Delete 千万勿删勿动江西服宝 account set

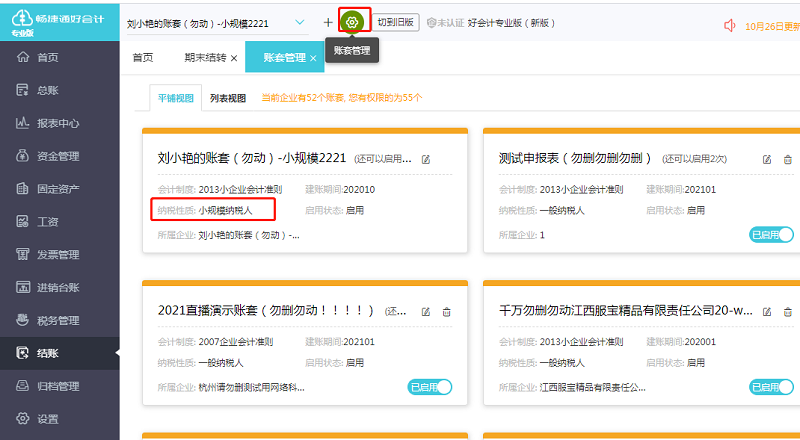[788, 312]
